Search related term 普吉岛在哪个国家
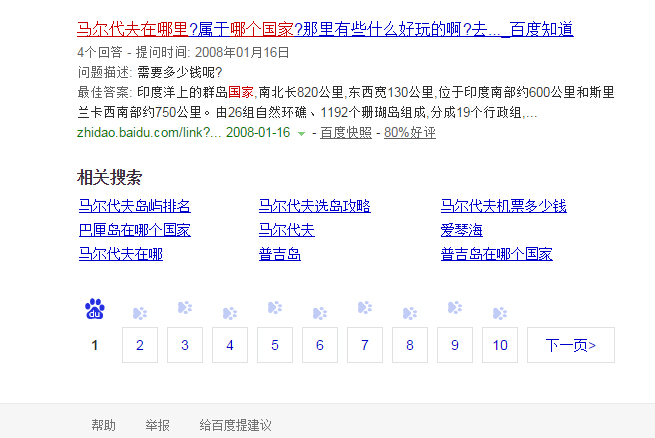 click(x=496, y=254)
